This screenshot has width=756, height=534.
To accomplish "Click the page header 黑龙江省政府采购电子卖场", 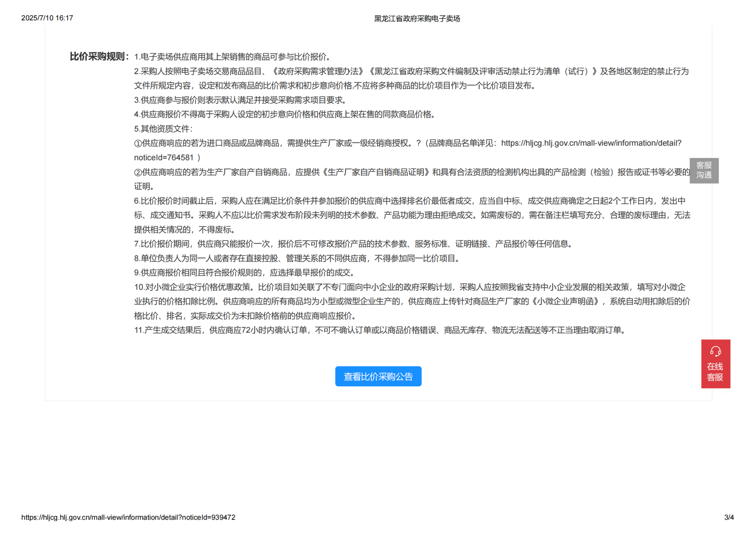I will click(417, 18).
